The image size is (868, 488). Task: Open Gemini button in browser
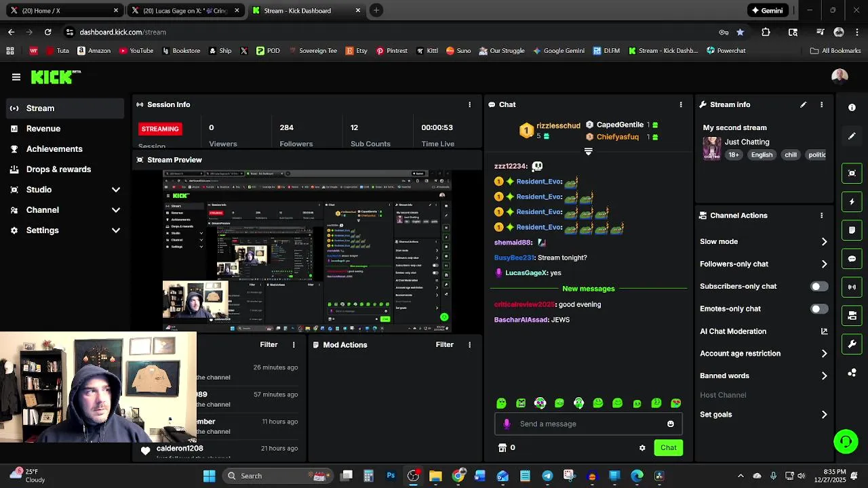click(766, 10)
